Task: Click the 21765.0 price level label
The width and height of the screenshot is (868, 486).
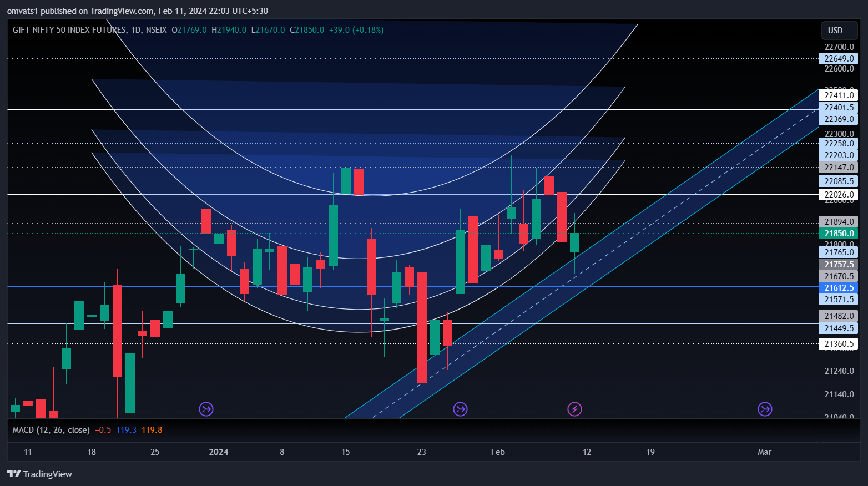Action: pos(839,252)
